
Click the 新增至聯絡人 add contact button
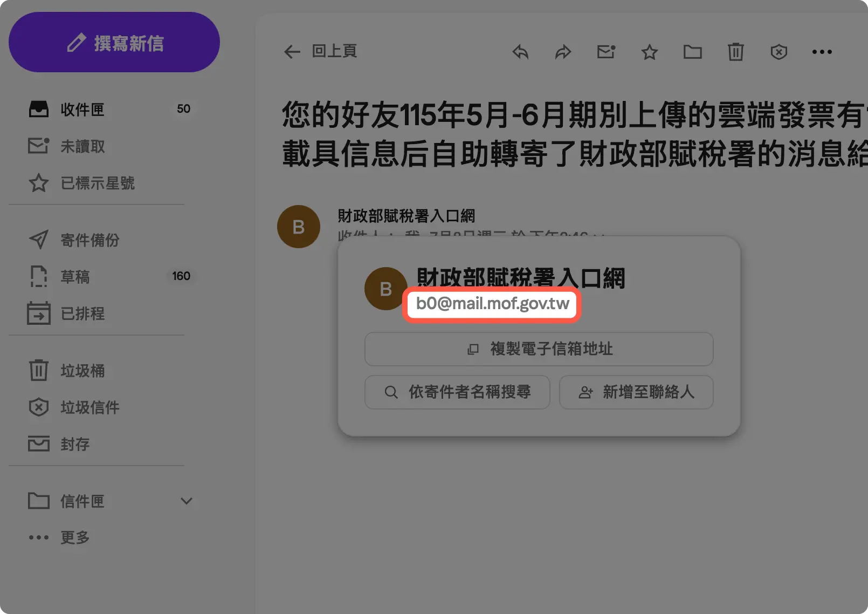coord(636,392)
